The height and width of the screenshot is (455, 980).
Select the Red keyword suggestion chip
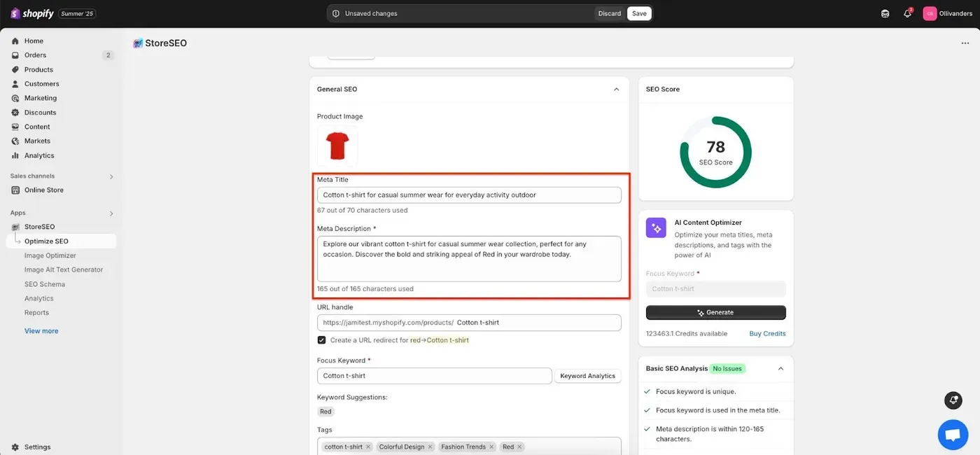pyautogui.click(x=325, y=412)
